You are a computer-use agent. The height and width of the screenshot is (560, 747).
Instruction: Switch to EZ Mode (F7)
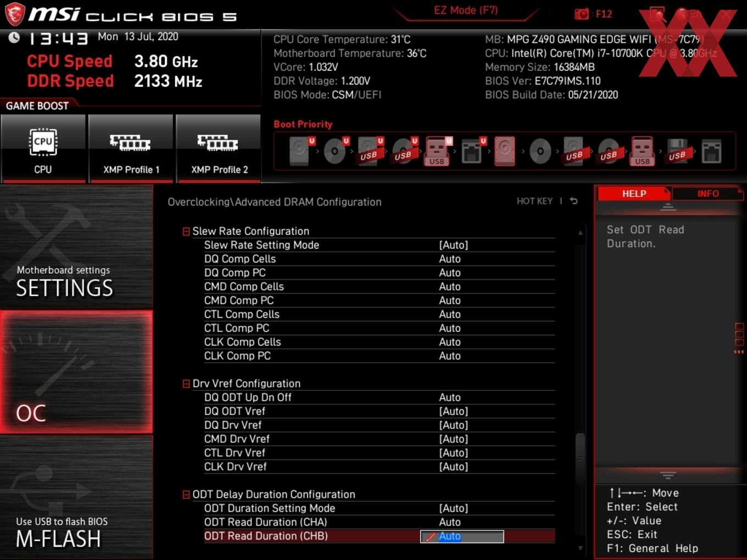tap(465, 10)
